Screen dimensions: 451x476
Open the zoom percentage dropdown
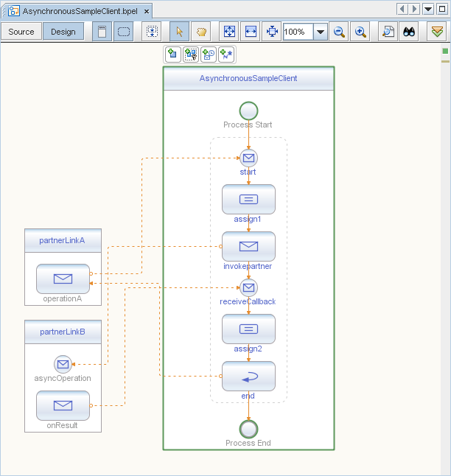321,32
